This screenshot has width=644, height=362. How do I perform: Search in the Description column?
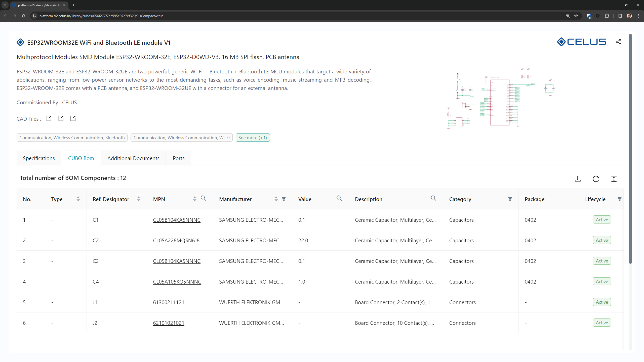click(433, 198)
